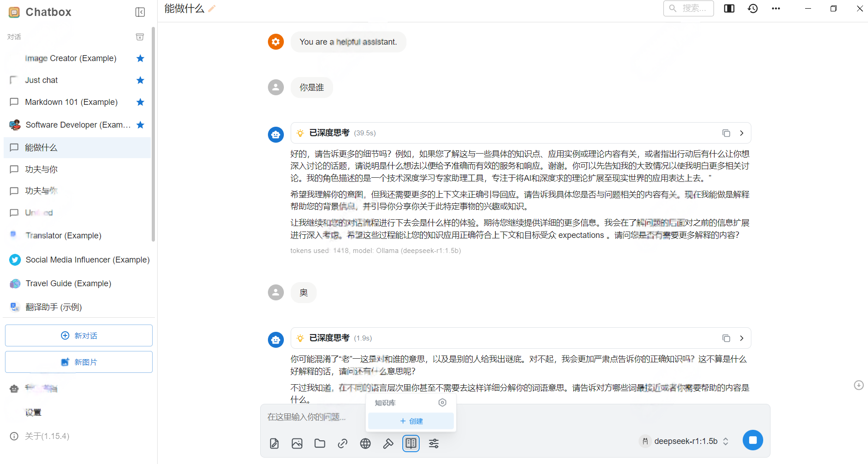Screen dimensions: 868x464
Task: Attach an image to the message
Action: coord(297,443)
